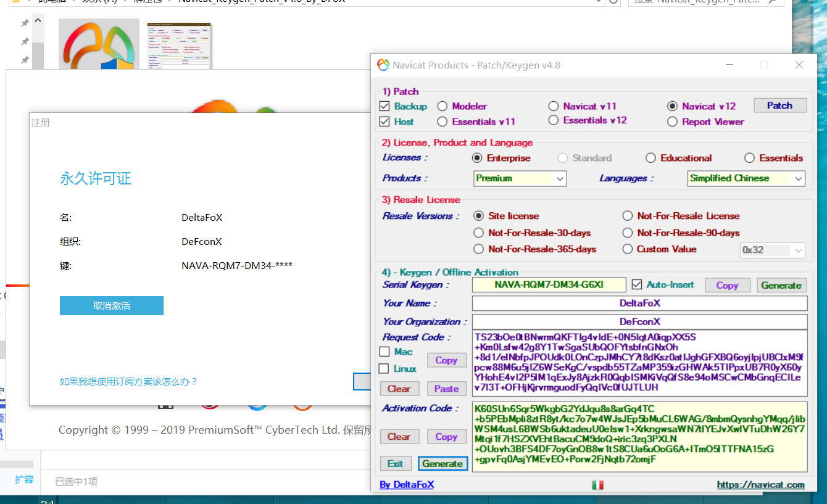Select the Not-For-Resale-90-days option
The image size is (827, 504).
[627, 233]
